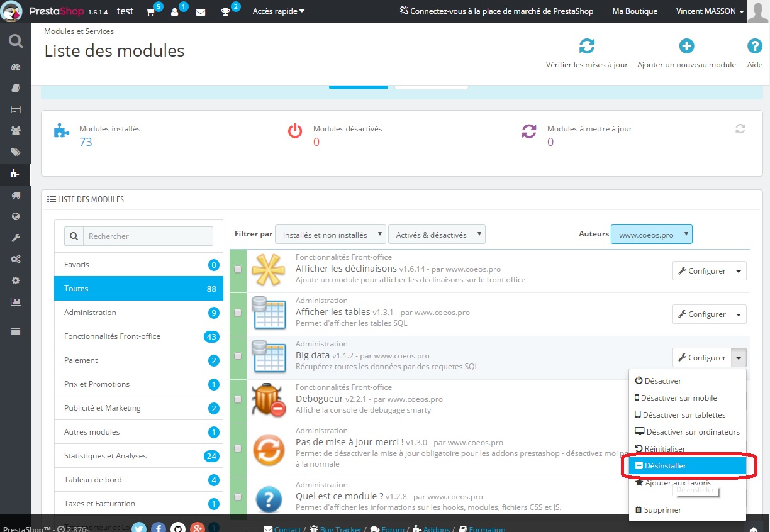Open the Modules puzzle sidebar icon
770x532 pixels.
[x=16, y=174]
